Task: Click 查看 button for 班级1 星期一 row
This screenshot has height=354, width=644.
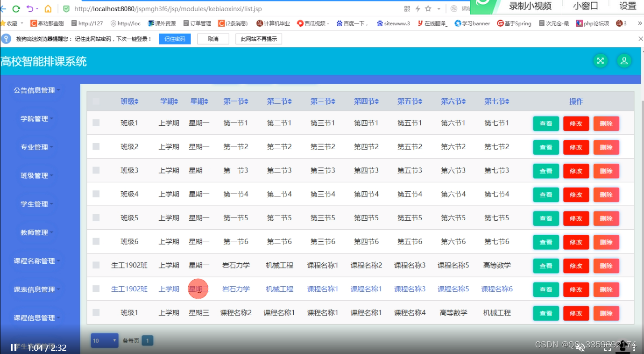Action: (546, 123)
